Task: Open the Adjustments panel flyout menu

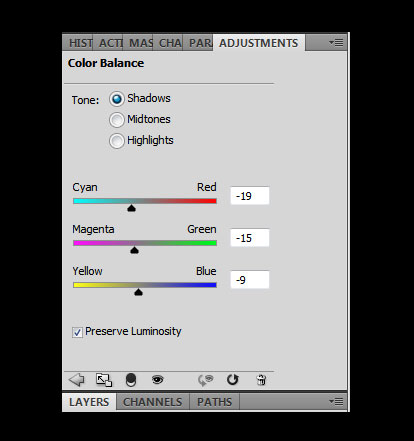Action: click(336, 43)
